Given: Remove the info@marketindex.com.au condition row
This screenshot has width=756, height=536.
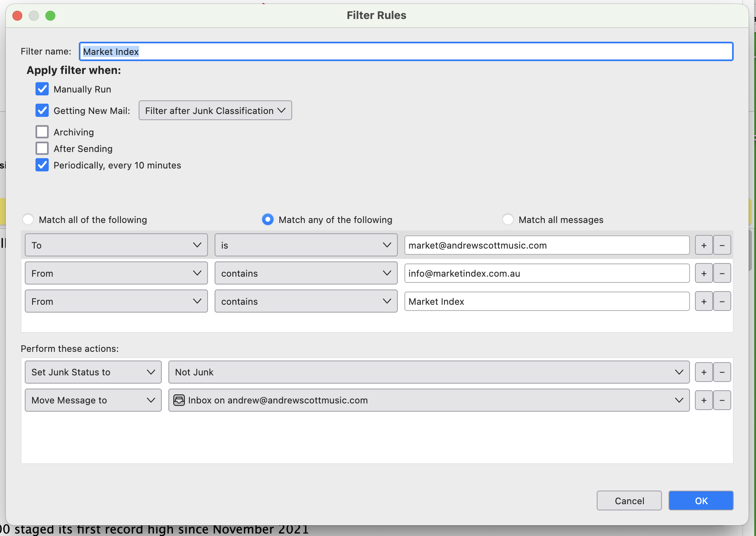Looking at the screenshot, I should [722, 273].
